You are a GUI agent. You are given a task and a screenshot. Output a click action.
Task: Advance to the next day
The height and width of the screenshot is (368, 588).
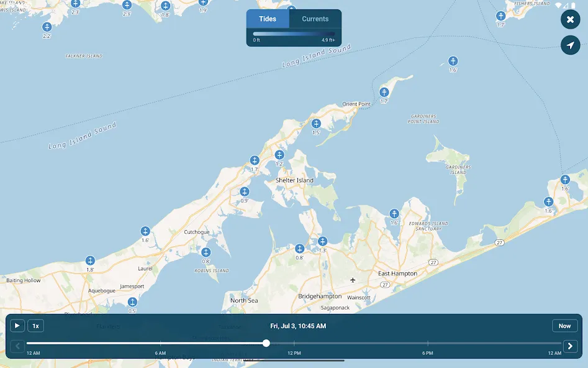pyautogui.click(x=570, y=346)
